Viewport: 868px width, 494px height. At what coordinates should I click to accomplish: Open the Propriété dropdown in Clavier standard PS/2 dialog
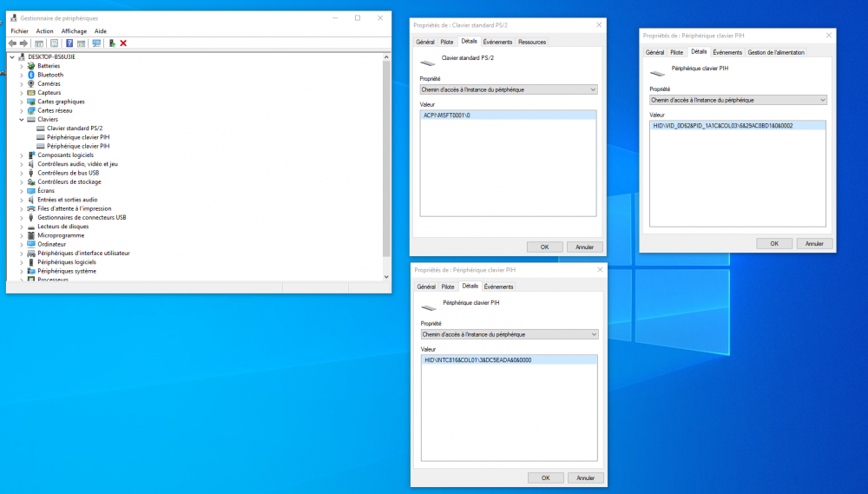(x=508, y=89)
